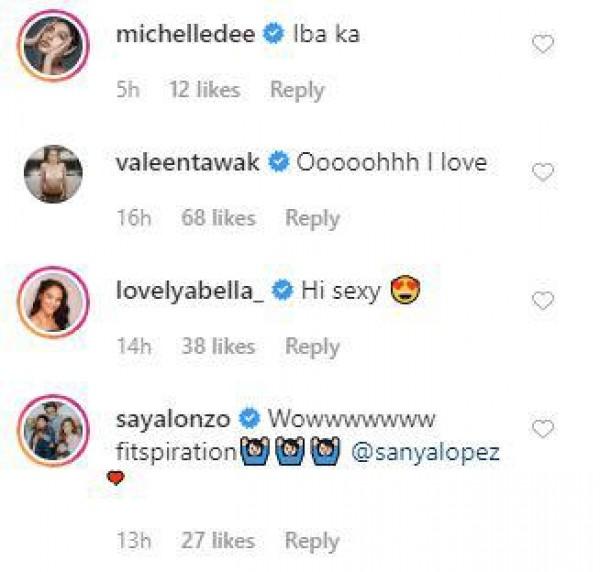Heart the comment by sayalonzo
This screenshot has height=572, width=600.
pyautogui.click(x=543, y=429)
